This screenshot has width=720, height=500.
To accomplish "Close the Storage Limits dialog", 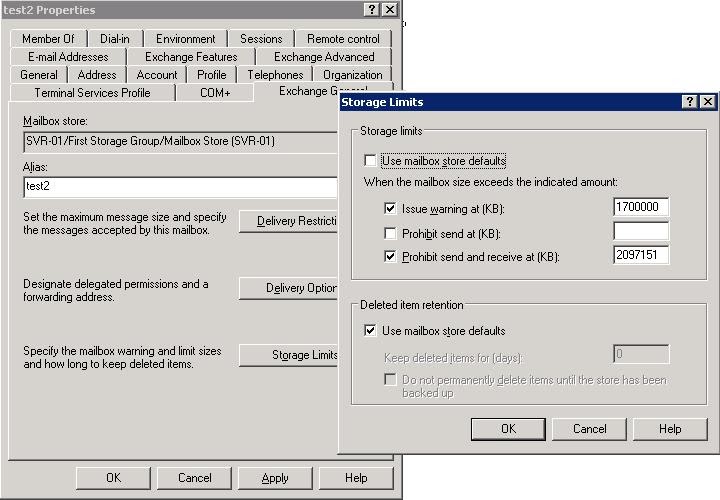I will [708, 101].
